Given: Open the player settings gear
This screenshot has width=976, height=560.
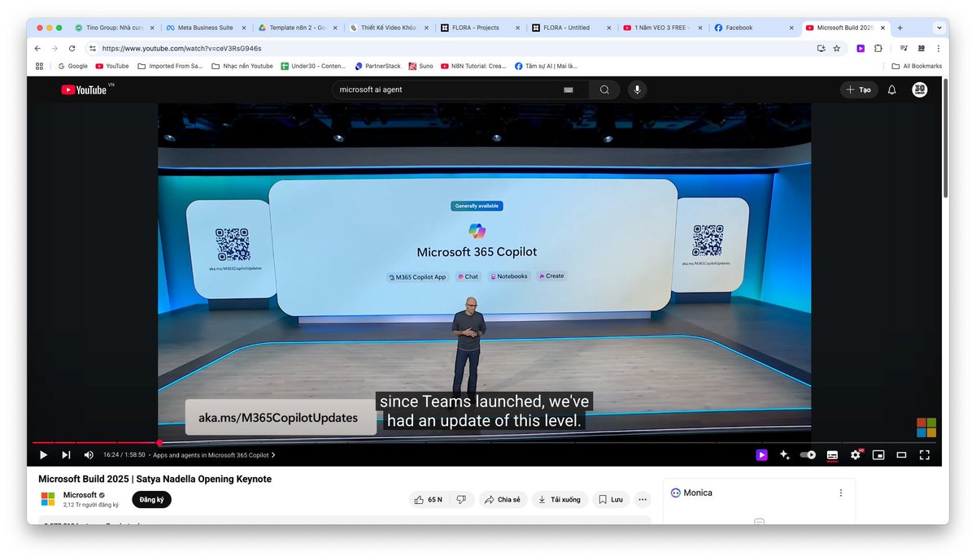Looking at the screenshot, I should [856, 455].
